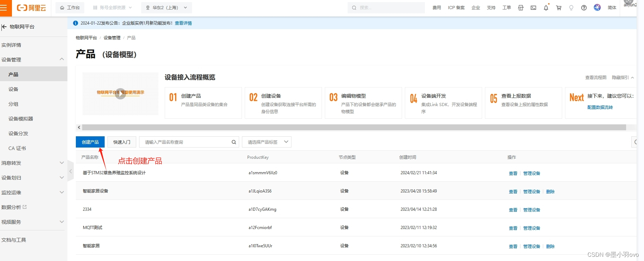Click the 创建产品 button
Image resolution: width=644 pixels, height=261 pixels.
point(90,142)
